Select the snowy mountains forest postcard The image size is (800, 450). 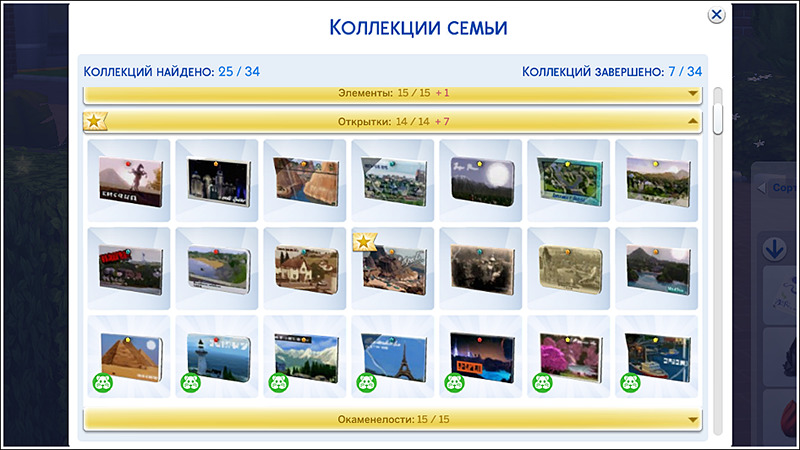tap(305, 356)
